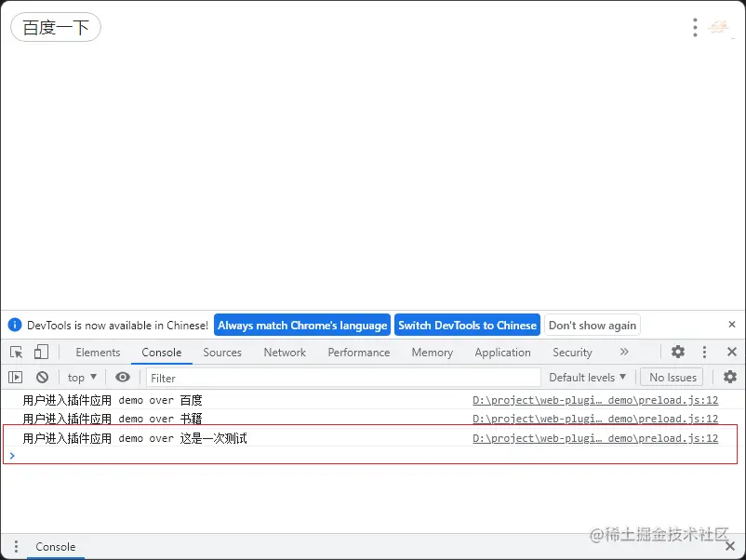Image resolution: width=746 pixels, height=560 pixels.
Task: Click Always match Chrome's language
Action: coord(302,325)
